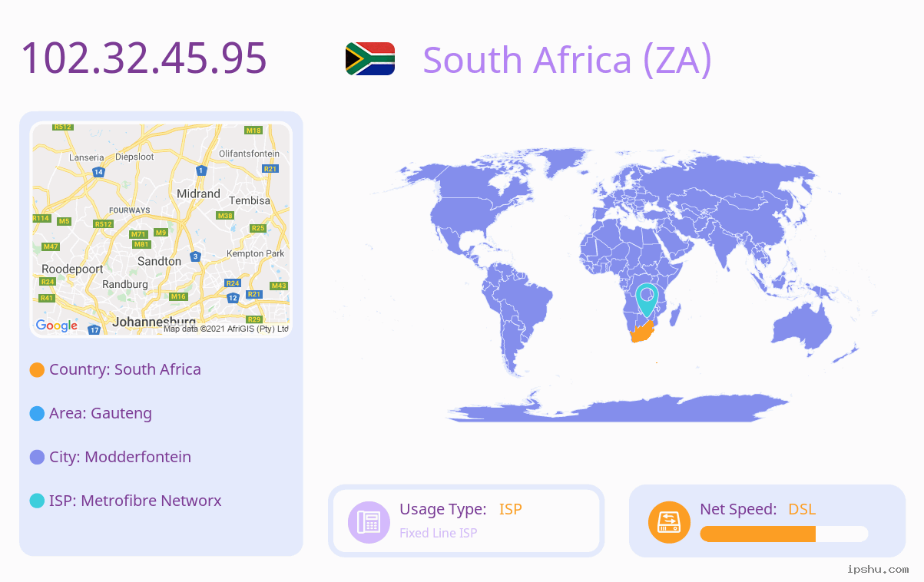924x582 pixels.
Task: Click Australia on the world map
Action: click(x=803, y=329)
